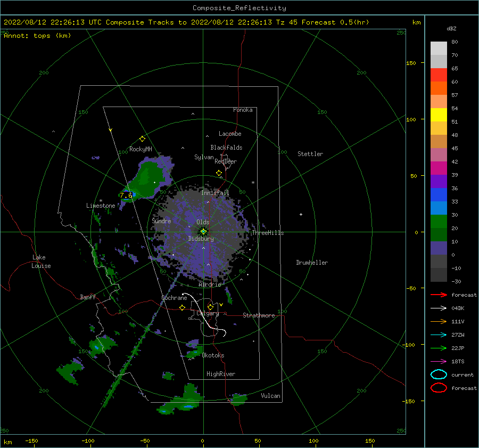Click the radar site marker near Olds
The width and height of the screenshot is (479, 448).
pos(203,232)
